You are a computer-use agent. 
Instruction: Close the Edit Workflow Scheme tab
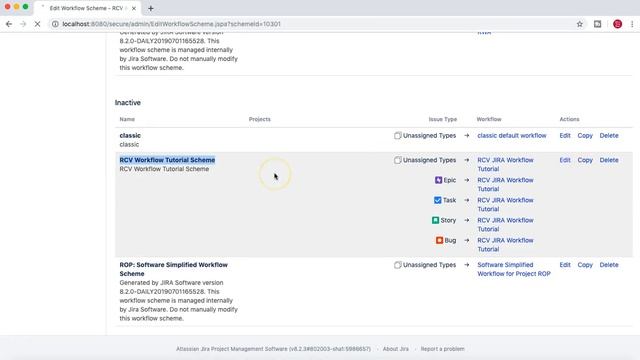[134, 8]
